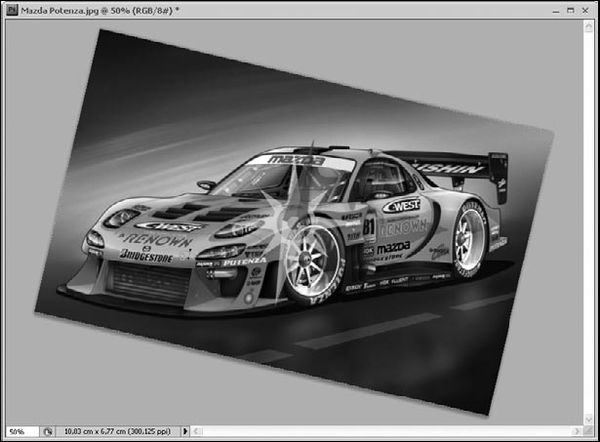Viewport: 600px width, 442px height.
Task: Click the window resize grip in bottom corner
Action: pyautogui.click(x=590, y=432)
